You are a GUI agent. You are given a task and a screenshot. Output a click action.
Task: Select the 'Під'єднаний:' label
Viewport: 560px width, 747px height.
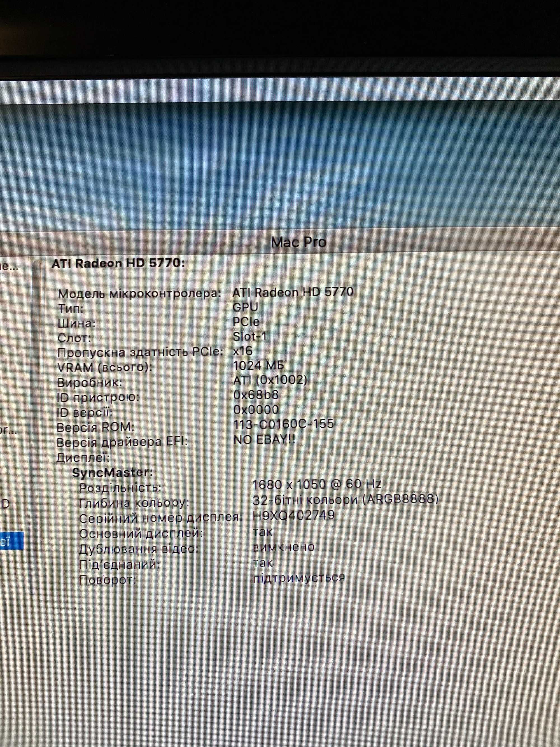click(119, 564)
